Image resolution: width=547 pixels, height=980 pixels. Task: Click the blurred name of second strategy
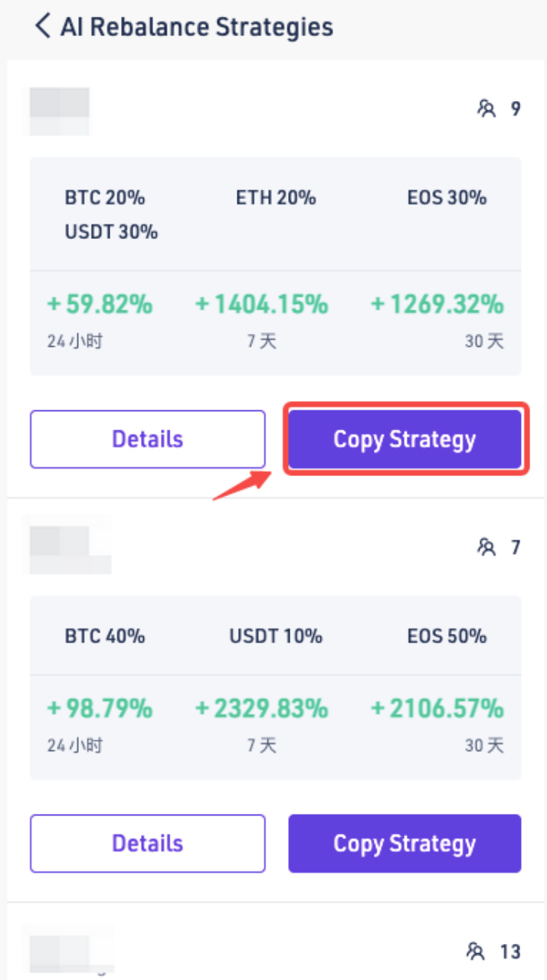point(70,548)
